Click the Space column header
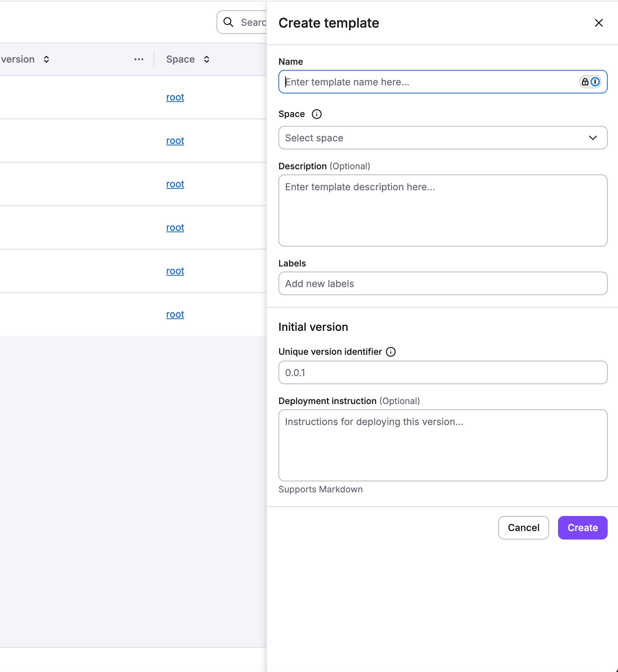 tap(180, 59)
